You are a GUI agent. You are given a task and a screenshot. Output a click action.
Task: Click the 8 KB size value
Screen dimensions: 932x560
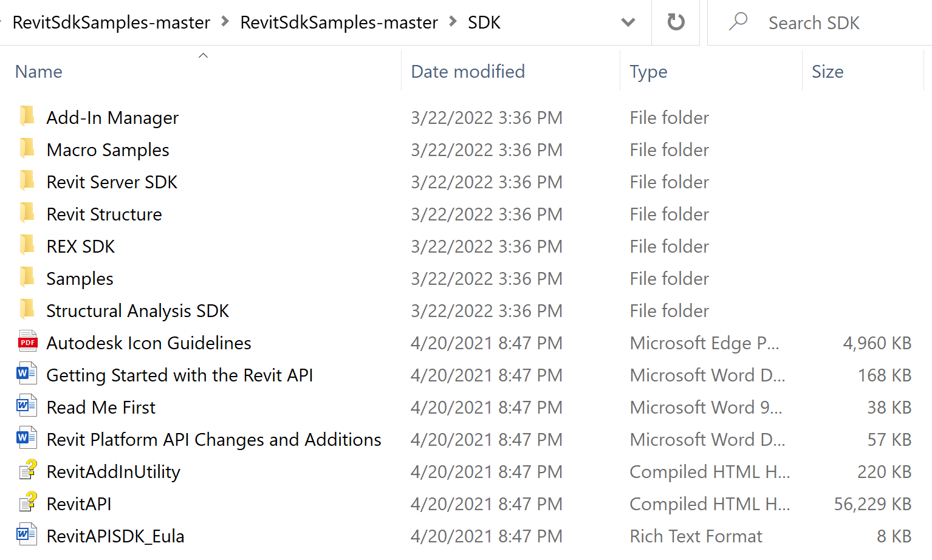[x=894, y=536]
